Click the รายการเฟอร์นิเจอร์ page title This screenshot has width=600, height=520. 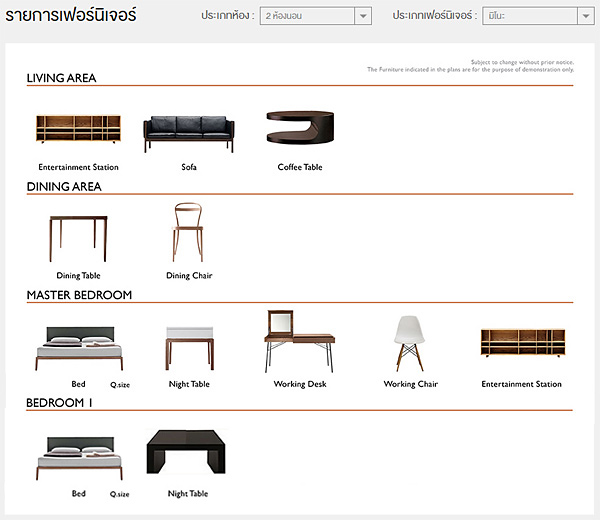coord(71,16)
